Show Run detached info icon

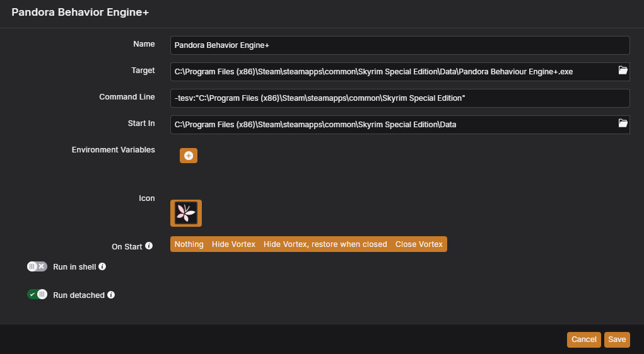111,295
